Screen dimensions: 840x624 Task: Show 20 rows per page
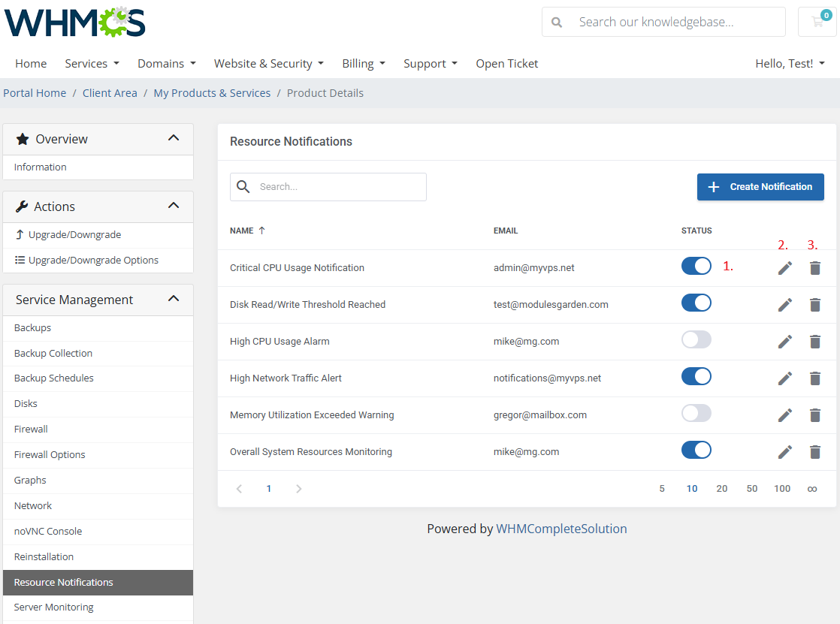(x=721, y=489)
